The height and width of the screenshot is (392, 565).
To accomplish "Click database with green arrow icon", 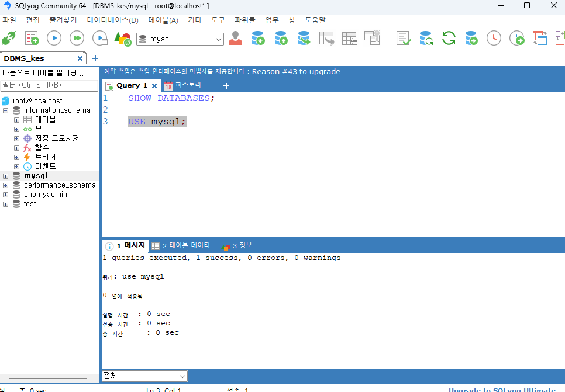I will (471, 38).
